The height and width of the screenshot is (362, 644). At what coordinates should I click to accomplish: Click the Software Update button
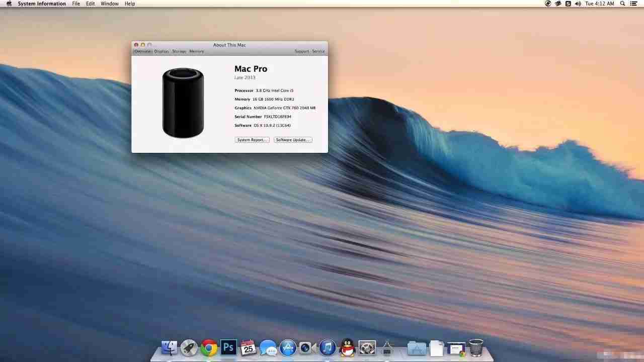293,140
